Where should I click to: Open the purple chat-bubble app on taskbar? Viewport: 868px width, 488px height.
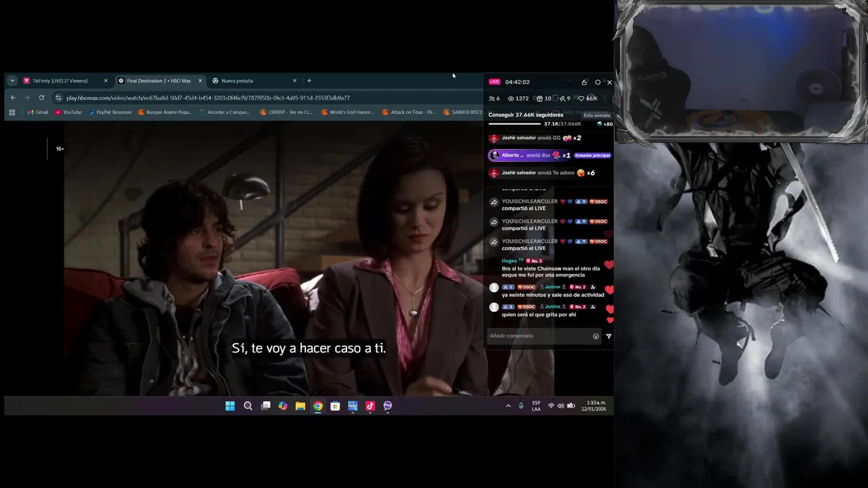point(388,406)
